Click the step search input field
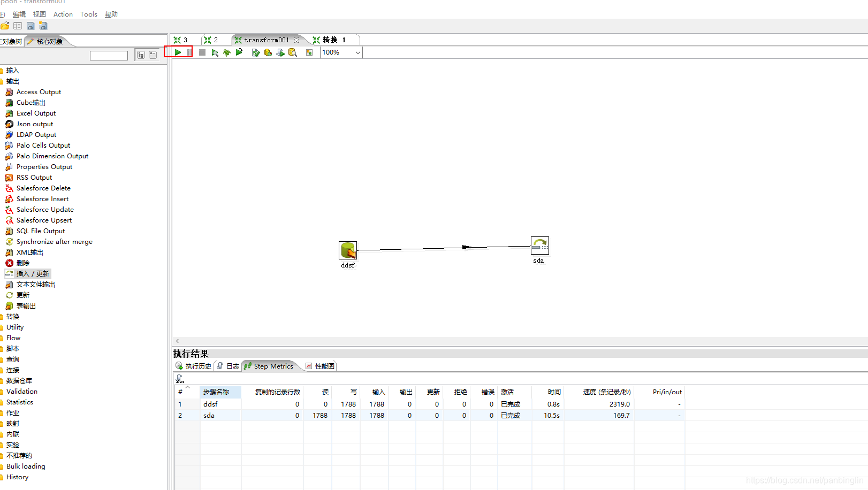Screen dimensions: 868x490 pos(109,56)
